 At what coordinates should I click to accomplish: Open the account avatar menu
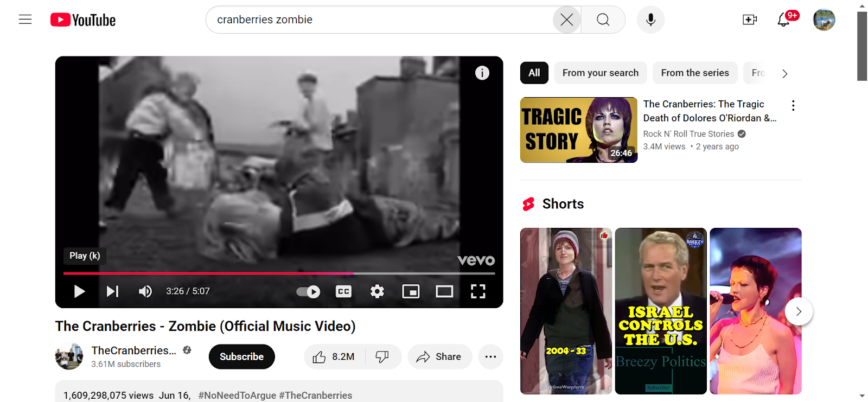(x=824, y=20)
